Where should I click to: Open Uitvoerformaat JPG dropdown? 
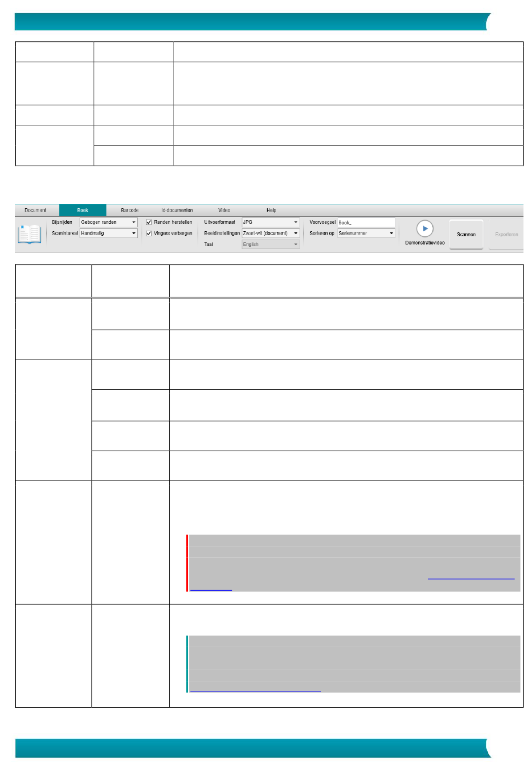[x=270, y=222]
